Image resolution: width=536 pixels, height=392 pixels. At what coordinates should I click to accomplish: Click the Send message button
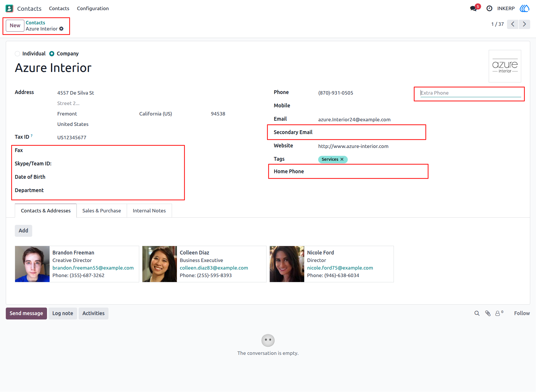(x=26, y=313)
